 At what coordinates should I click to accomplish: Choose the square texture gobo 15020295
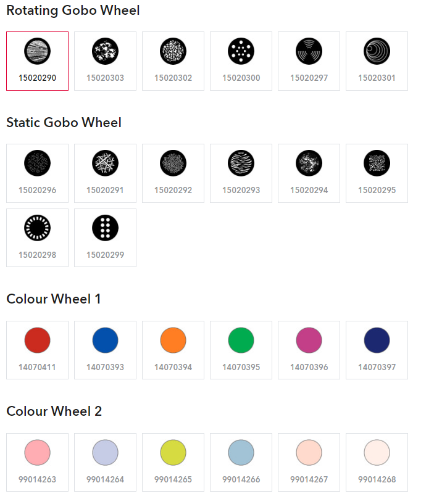coord(377,173)
